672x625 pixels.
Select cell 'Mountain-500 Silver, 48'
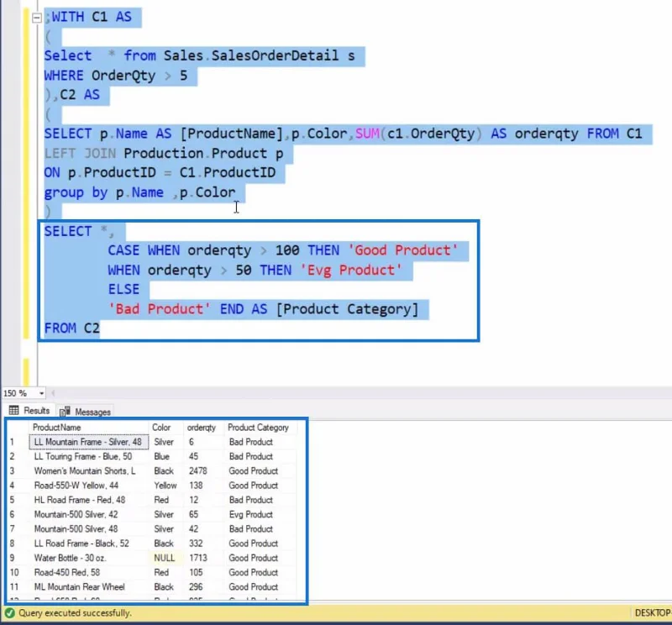(88, 529)
